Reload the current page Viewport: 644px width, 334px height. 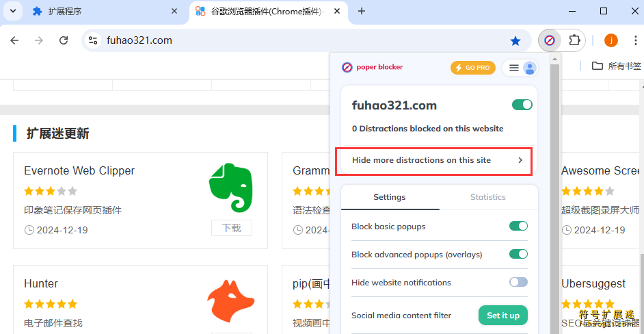[64, 40]
